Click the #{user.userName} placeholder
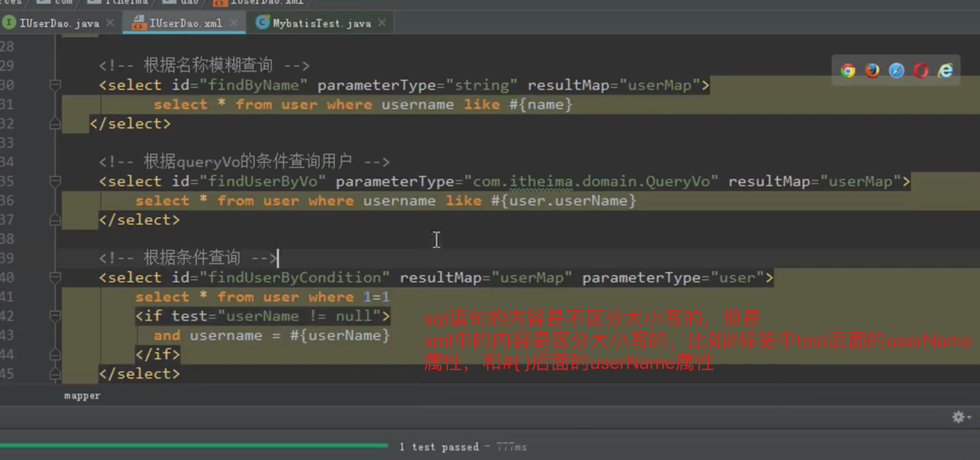Viewport: 980px width, 460px height. (x=563, y=201)
